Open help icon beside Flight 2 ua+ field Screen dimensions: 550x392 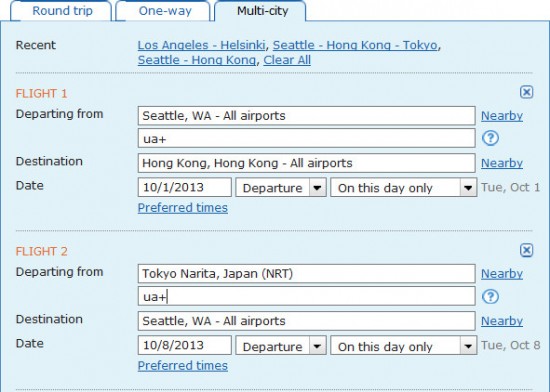coord(490,297)
